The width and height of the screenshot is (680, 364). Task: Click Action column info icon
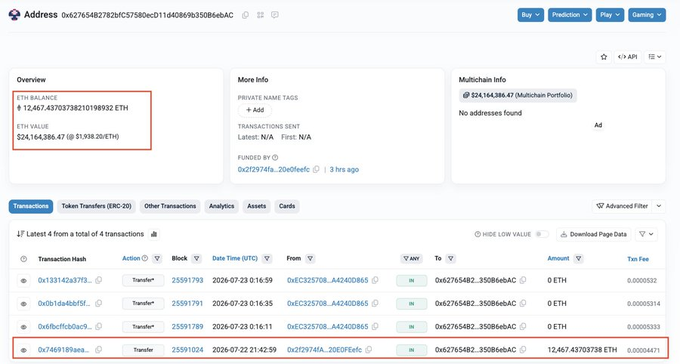coord(145,258)
